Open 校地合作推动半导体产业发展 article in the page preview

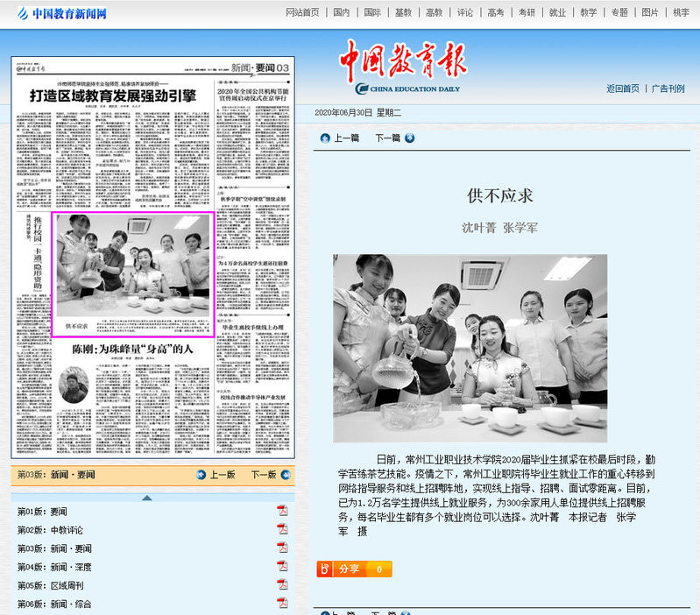coord(252,397)
